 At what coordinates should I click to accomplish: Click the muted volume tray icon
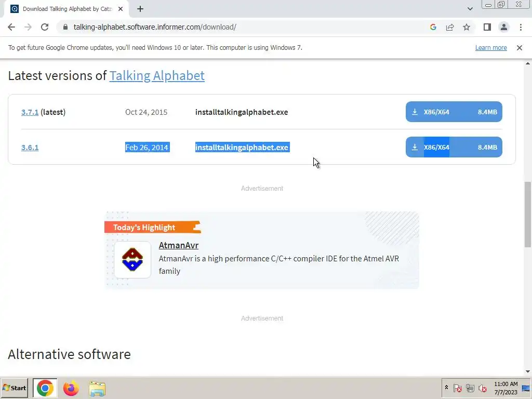point(483,388)
